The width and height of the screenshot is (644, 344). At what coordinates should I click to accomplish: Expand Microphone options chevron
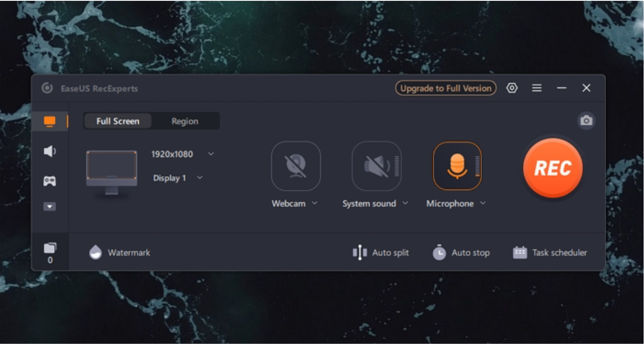coord(483,203)
